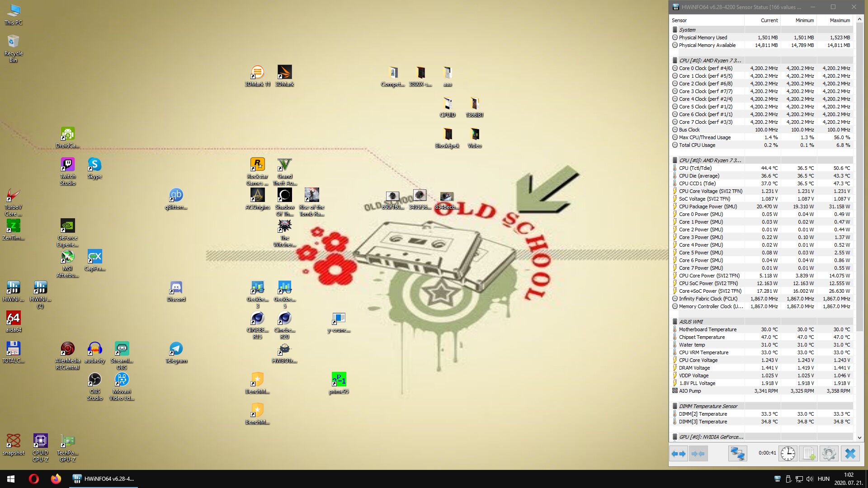Click the HWiNFO64 v6.28 taskbar button
This screenshot has height=488, width=868.
104,479
